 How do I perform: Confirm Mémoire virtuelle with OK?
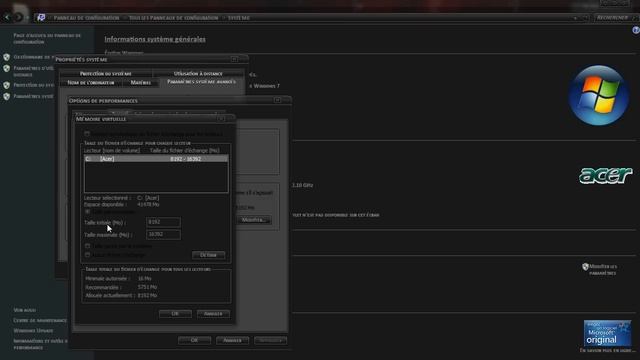click(x=175, y=313)
